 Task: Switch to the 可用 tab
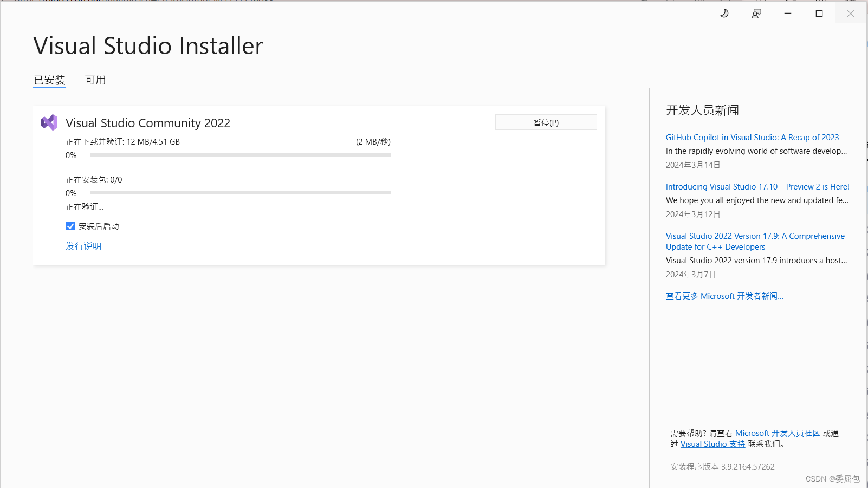pyautogui.click(x=95, y=80)
